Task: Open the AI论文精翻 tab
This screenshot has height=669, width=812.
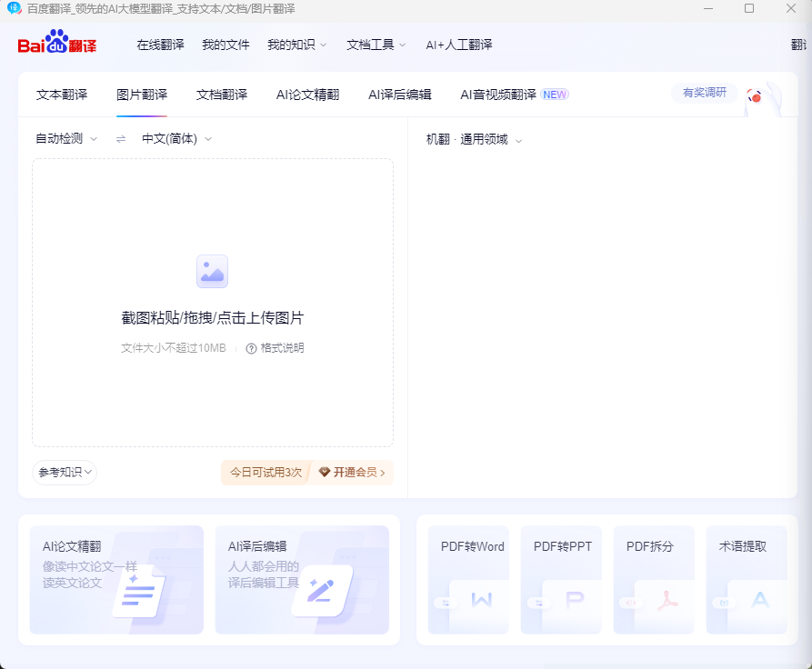Action: pyautogui.click(x=307, y=95)
